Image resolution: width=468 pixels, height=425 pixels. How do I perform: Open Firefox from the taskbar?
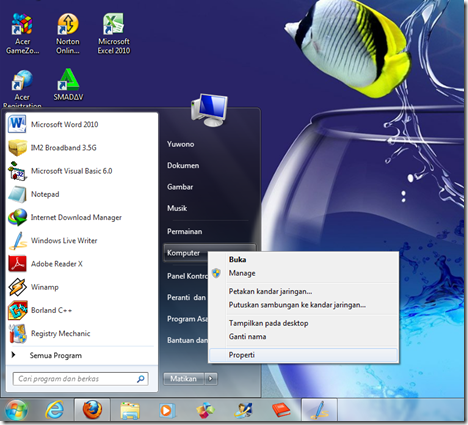click(x=92, y=410)
